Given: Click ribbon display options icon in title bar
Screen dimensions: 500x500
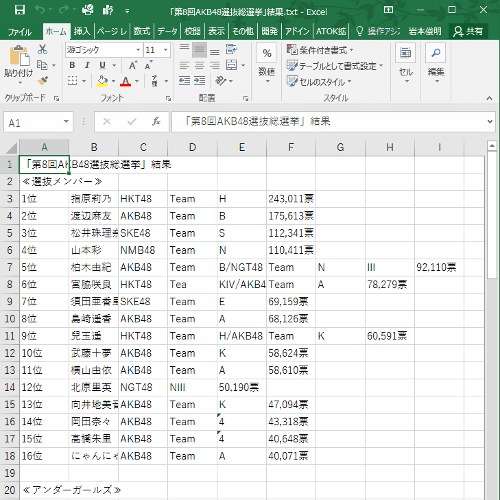Looking at the screenshot, I should [388, 10].
